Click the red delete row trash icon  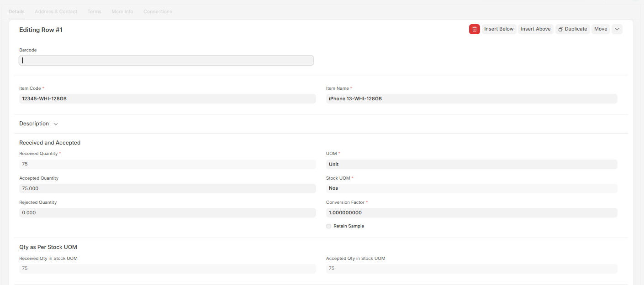tap(474, 29)
